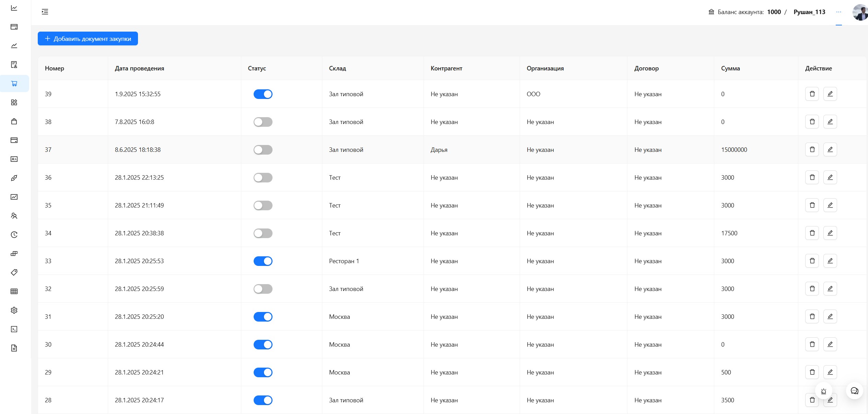Delete purchase document number 33

(x=812, y=261)
